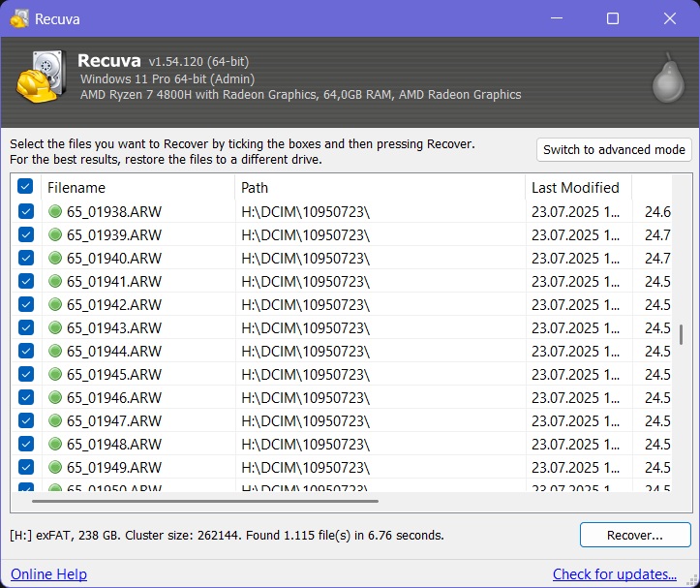
Task: Click green status dot for 65_01946.ARW
Action: [55, 397]
